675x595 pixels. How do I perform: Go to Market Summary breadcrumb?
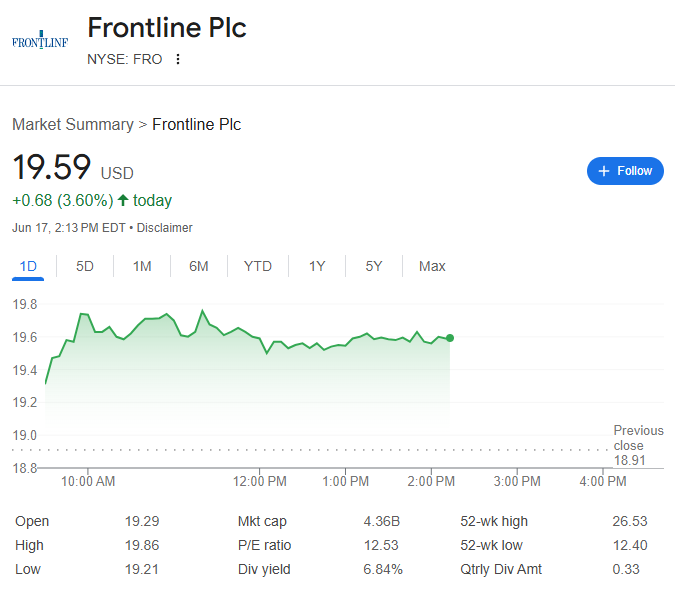[73, 124]
